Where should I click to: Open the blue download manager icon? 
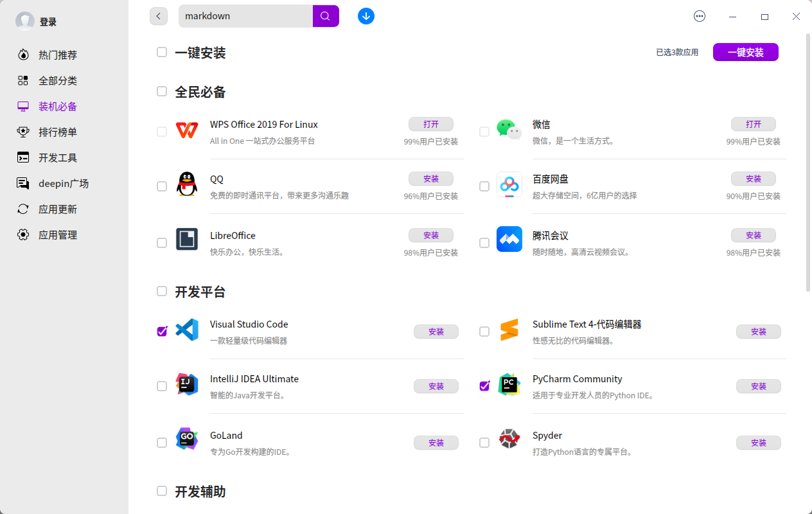click(366, 15)
